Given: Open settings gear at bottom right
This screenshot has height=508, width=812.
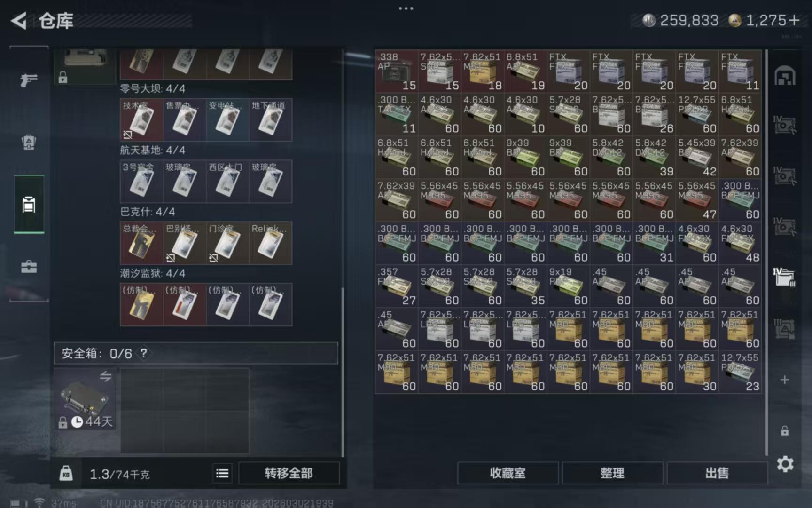Looking at the screenshot, I should tap(785, 464).
